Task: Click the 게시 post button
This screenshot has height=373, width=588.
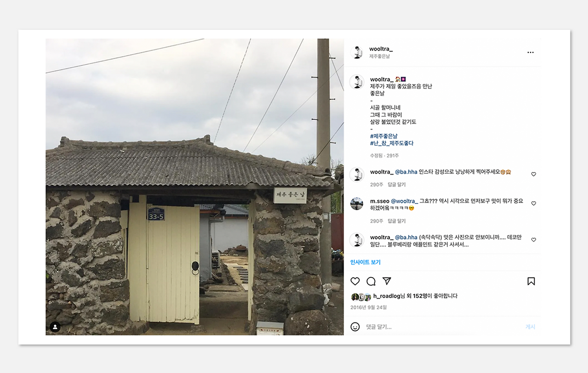Action: click(530, 327)
